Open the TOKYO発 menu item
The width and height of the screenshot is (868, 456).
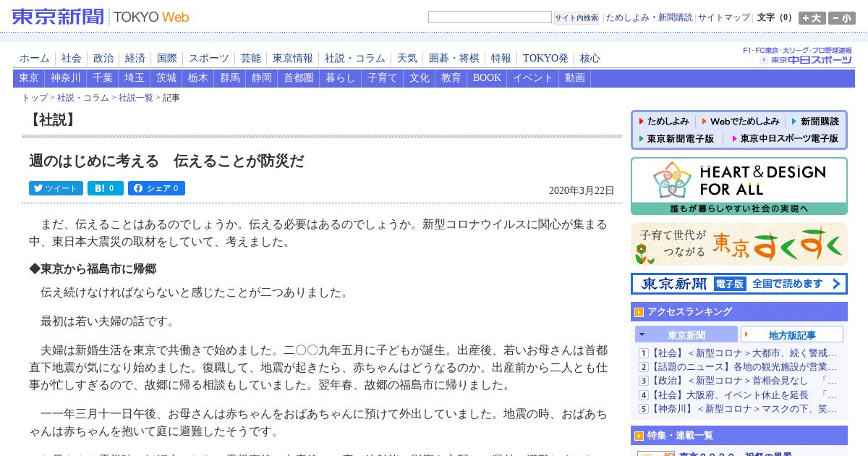pyautogui.click(x=545, y=59)
